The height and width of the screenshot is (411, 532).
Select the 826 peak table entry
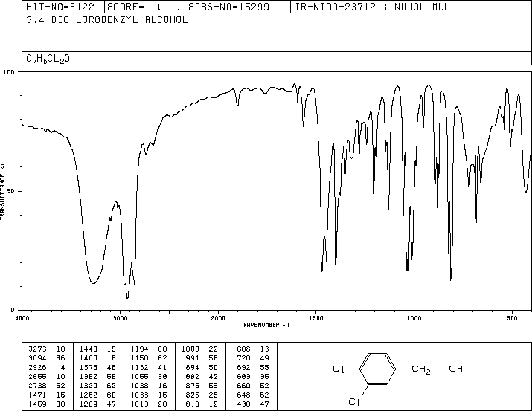click(x=202, y=395)
